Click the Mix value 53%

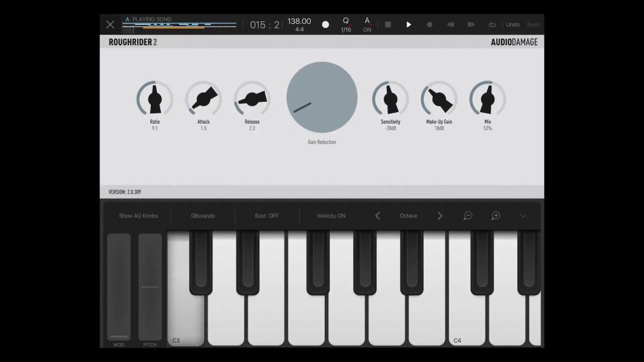tap(488, 128)
